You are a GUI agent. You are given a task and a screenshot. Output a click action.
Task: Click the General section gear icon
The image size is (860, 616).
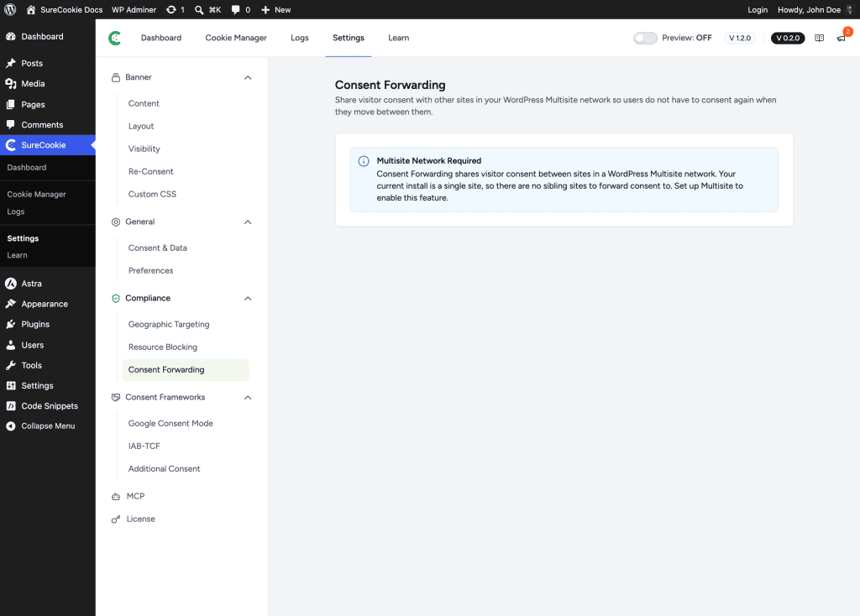coord(116,222)
